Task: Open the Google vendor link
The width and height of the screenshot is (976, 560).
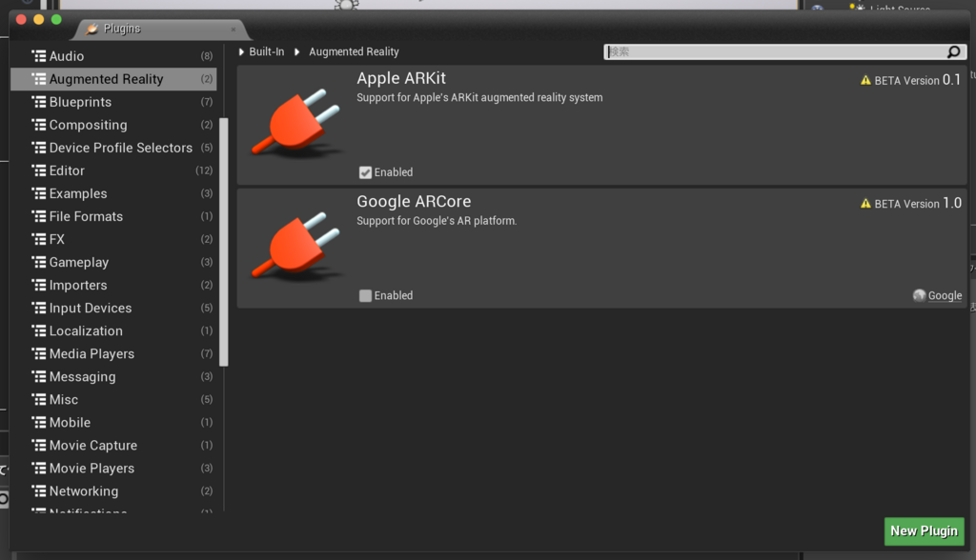Action: (x=945, y=295)
